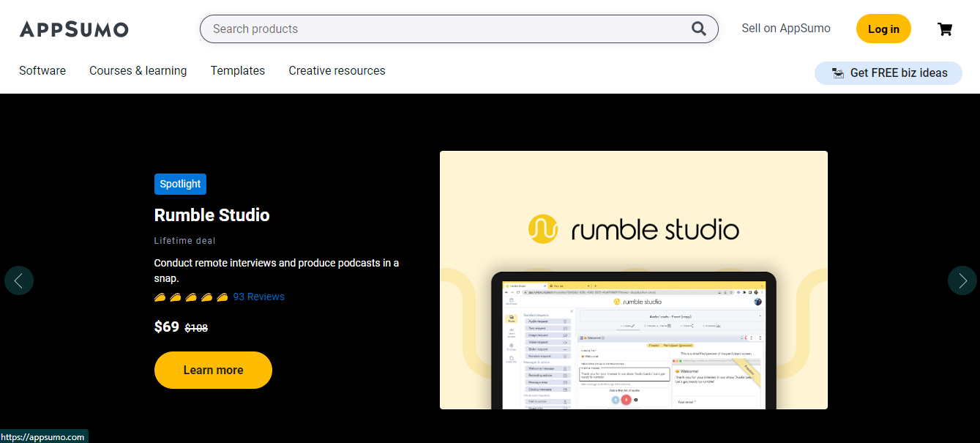Click the Rumble Studio title

click(212, 215)
